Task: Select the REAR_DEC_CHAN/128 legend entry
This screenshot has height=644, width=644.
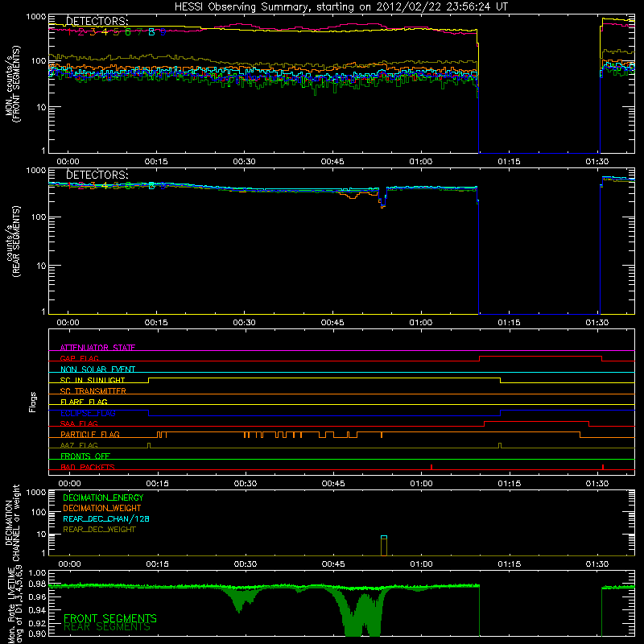Action: pos(106,518)
